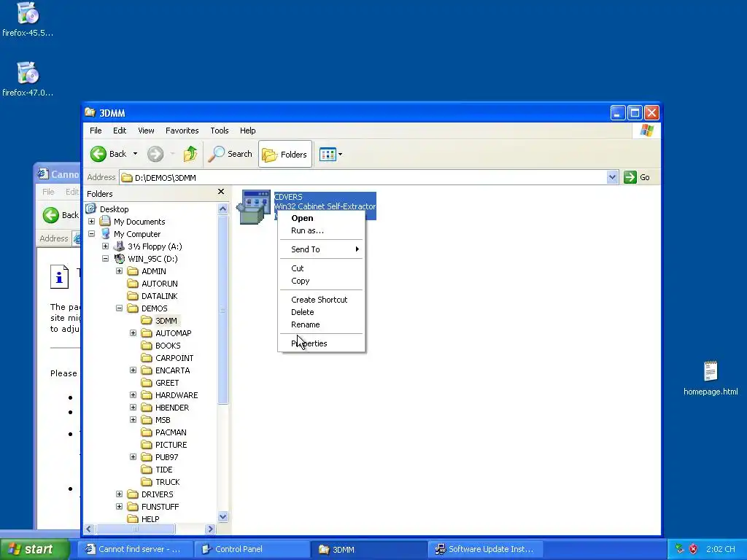Screen dimensions: 747x560
Task: Choose Copy from the context menu
Action: [x=322, y=281]
